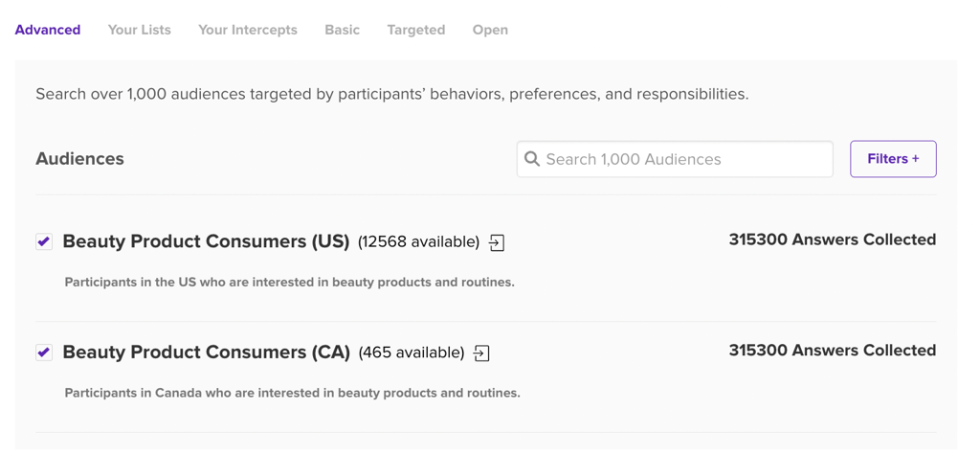Click Answers Collected for the US audience
This screenshot has width=980, height=456.
click(x=832, y=239)
